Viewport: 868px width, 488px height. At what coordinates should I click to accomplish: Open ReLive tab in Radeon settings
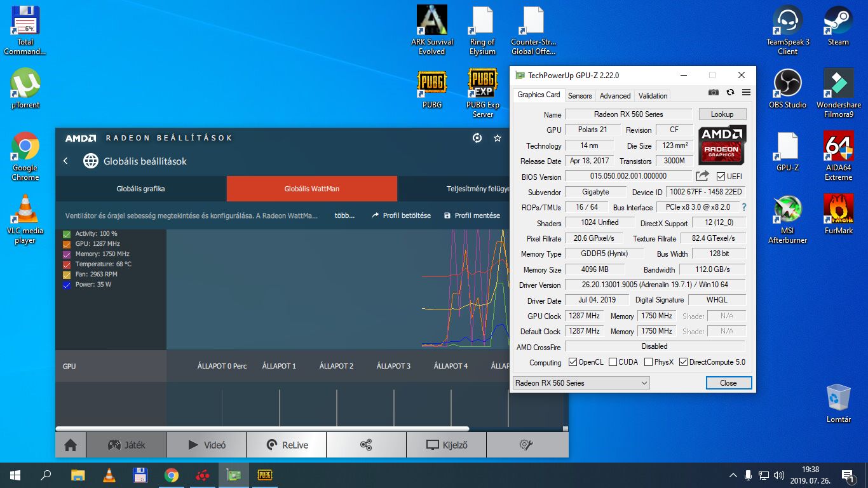click(x=287, y=445)
